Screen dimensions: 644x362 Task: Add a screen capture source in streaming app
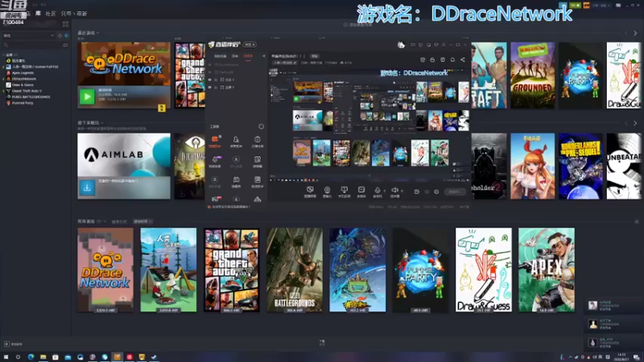point(310,191)
